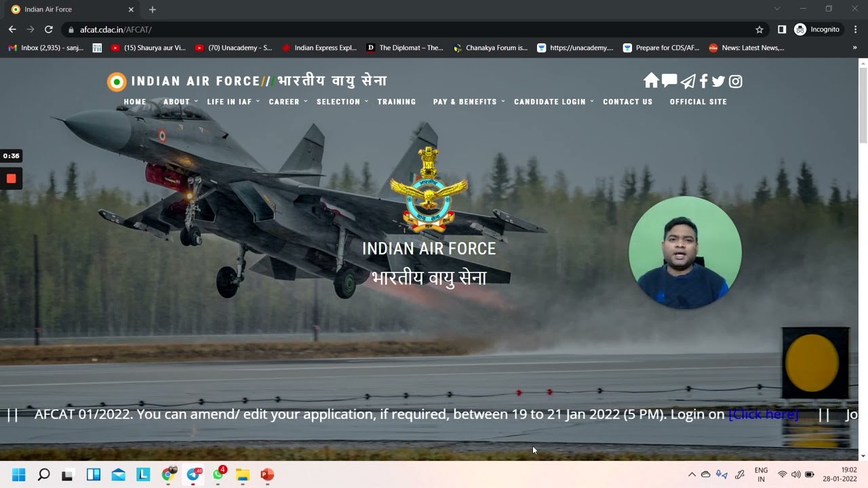Image resolution: width=868 pixels, height=488 pixels.
Task: Open the News: Latest News bookmark
Action: 747,47
